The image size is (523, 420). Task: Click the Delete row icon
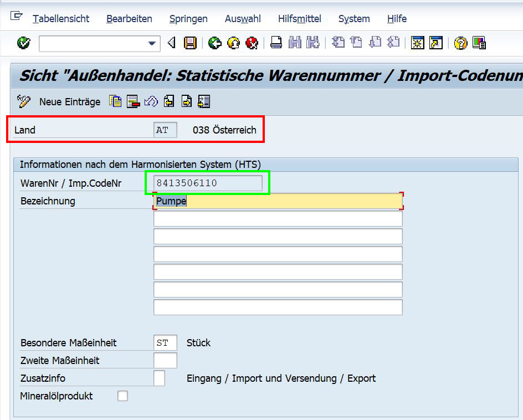(x=133, y=101)
